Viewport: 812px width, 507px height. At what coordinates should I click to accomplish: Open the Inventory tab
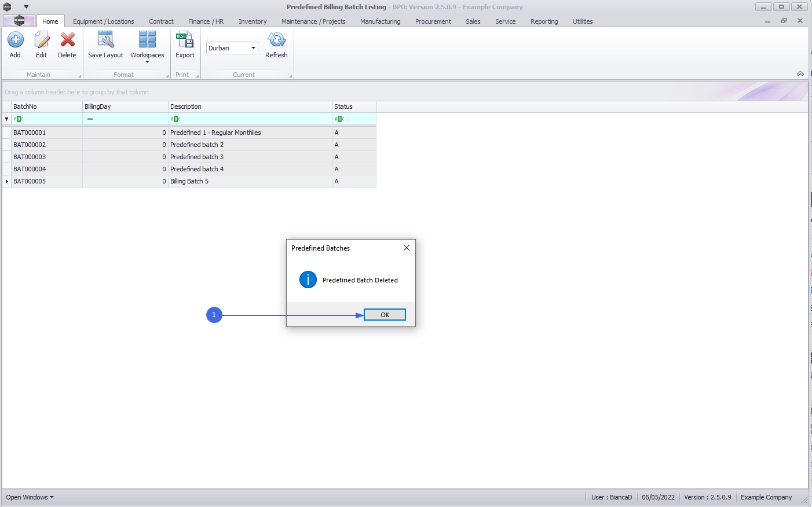[253, 21]
